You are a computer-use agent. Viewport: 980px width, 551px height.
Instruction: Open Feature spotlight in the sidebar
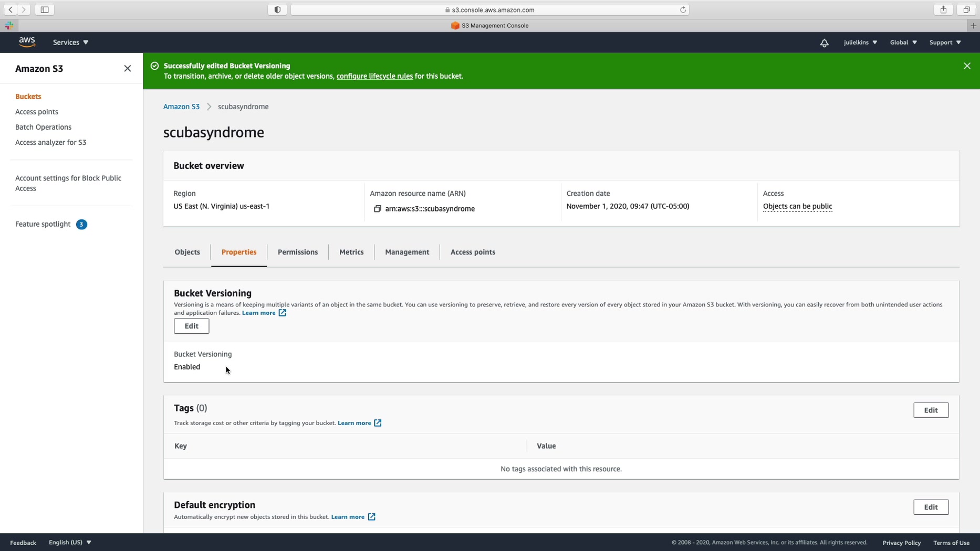point(43,224)
